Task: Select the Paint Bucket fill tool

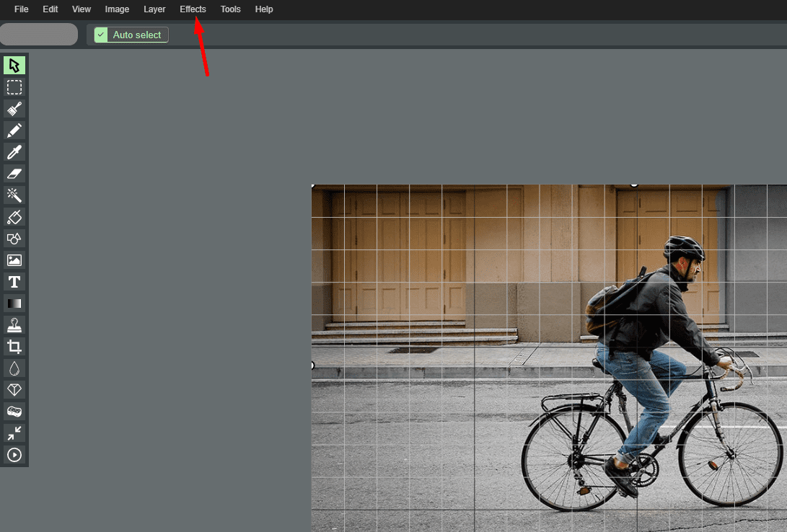Action: 14,217
